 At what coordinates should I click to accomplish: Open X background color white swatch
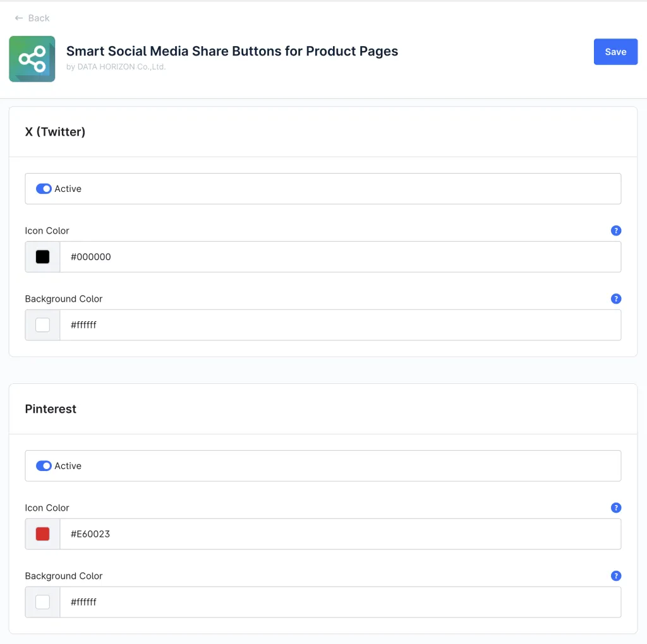[42, 325]
